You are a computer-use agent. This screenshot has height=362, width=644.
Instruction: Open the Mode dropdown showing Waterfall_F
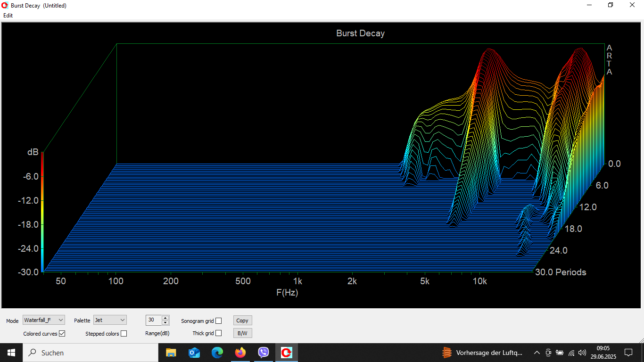coord(44,320)
